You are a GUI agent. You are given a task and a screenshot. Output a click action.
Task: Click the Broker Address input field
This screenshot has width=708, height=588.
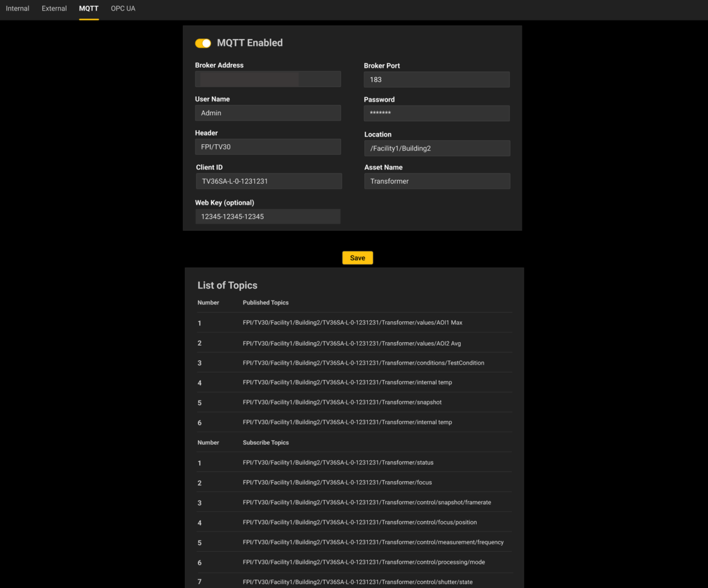268,79
